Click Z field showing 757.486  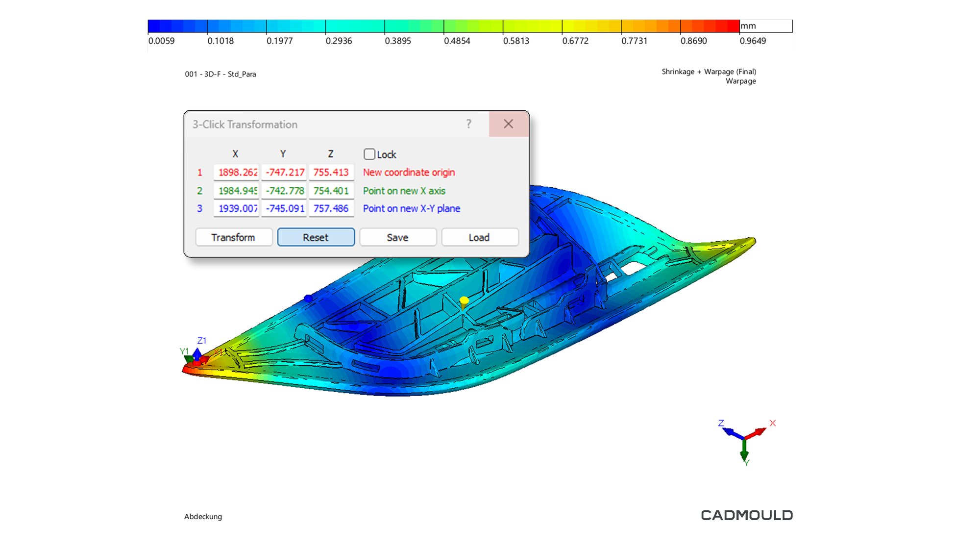pos(331,208)
